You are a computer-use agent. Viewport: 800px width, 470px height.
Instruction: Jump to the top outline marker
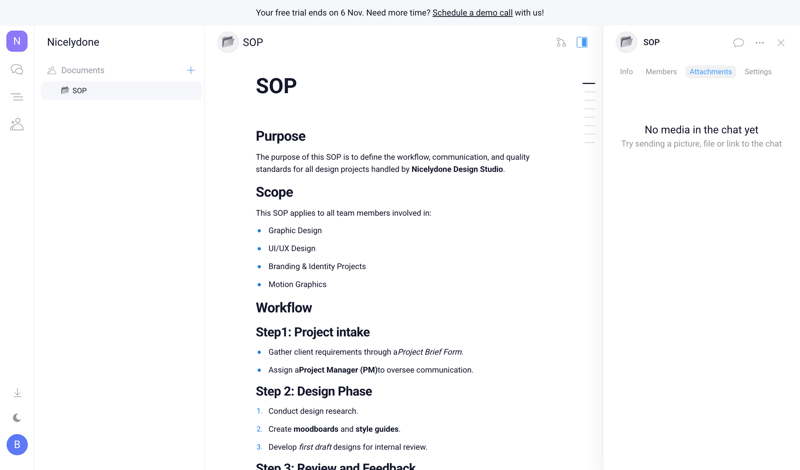[589, 84]
